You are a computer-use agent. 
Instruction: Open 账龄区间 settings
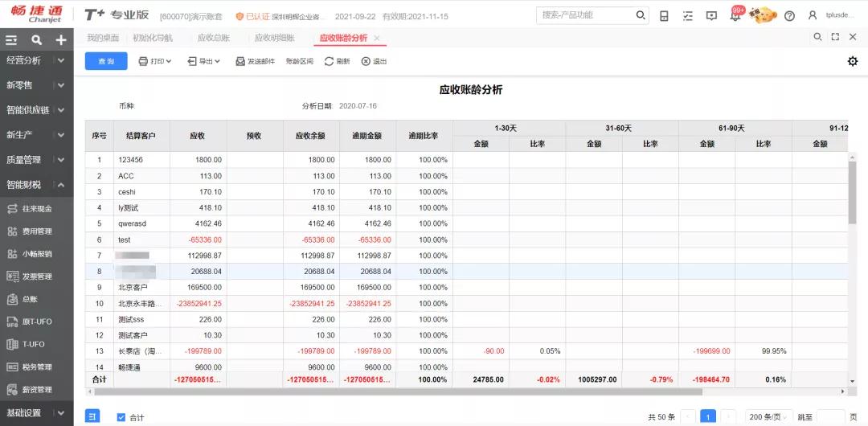pos(300,62)
